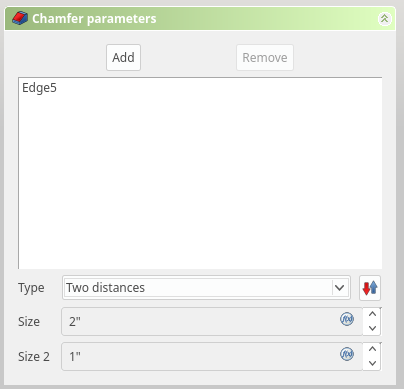Open expression editor for Size 2
The image size is (404, 389).
(x=347, y=354)
